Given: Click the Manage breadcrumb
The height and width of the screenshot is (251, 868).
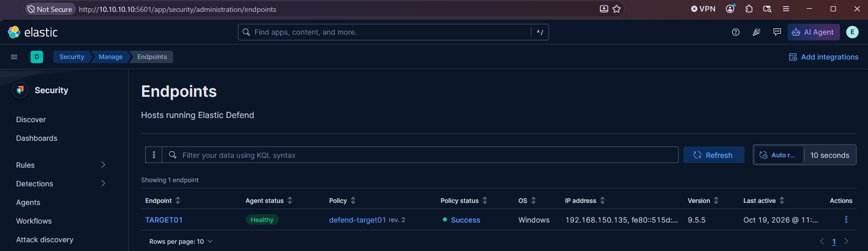Looking at the screenshot, I should click(x=110, y=57).
